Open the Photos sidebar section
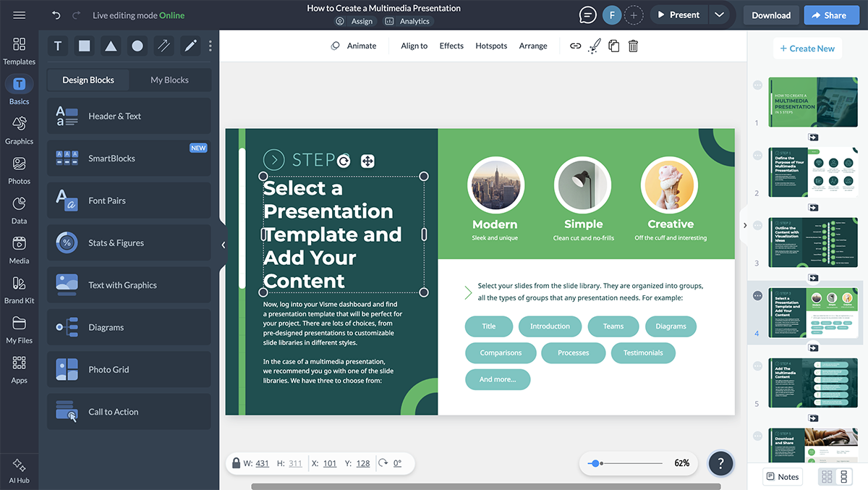The width and height of the screenshot is (868, 490). (x=20, y=171)
